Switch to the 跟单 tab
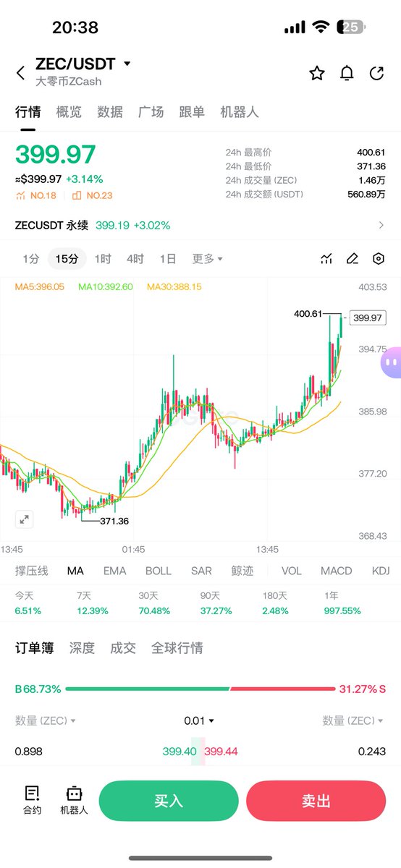The height and width of the screenshot is (868, 401). click(192, 112)
